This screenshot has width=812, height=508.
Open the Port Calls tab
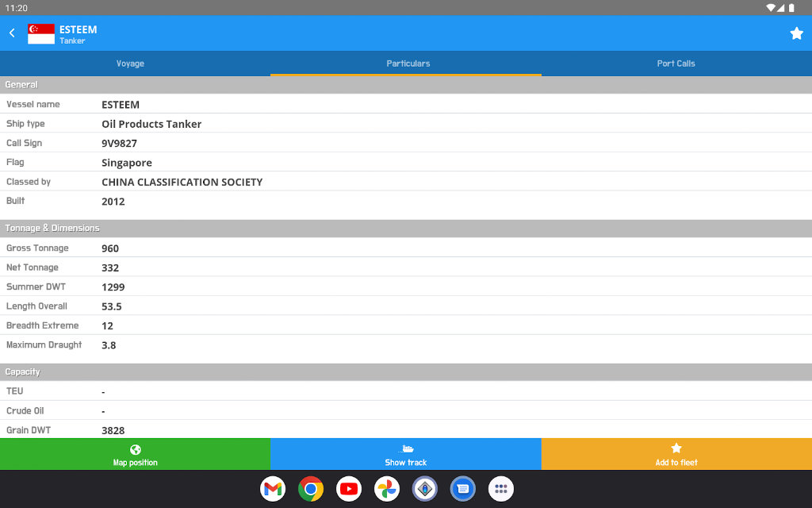coord(676,63)
